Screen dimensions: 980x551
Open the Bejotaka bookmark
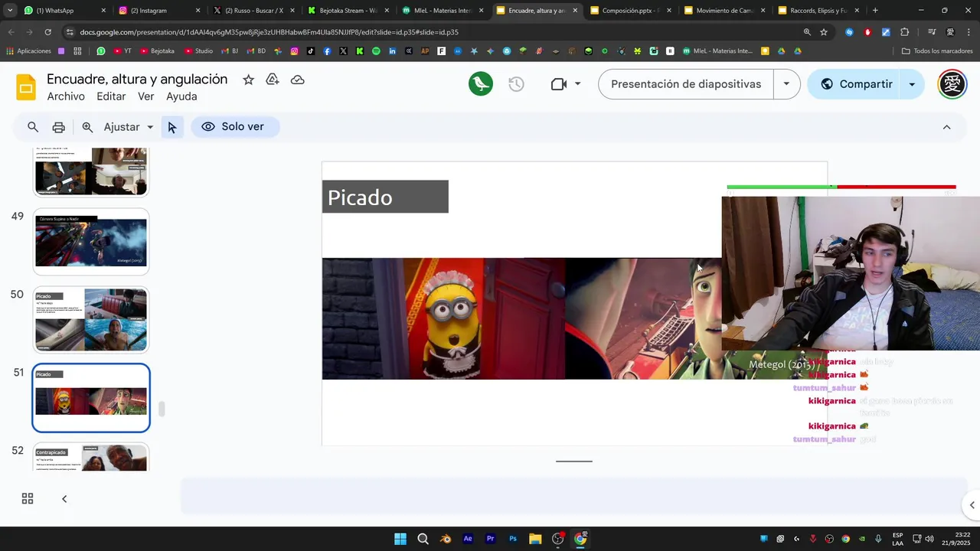pos(156,51)
